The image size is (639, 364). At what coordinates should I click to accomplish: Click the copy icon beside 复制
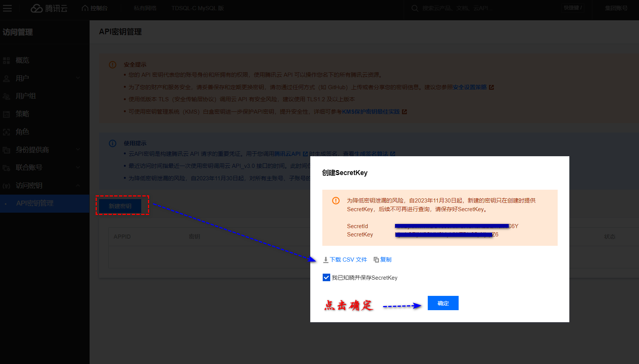tap(376, 260)
